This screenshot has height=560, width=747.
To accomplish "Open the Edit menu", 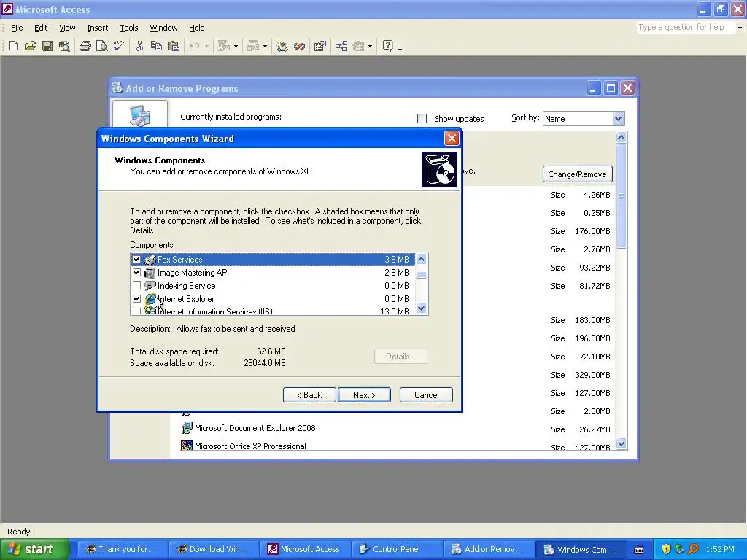I will click(41, 28).
